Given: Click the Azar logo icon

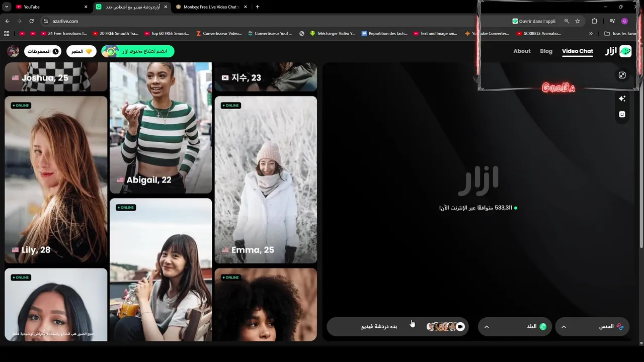Looking at the screenshot, I should pos(625,51).
